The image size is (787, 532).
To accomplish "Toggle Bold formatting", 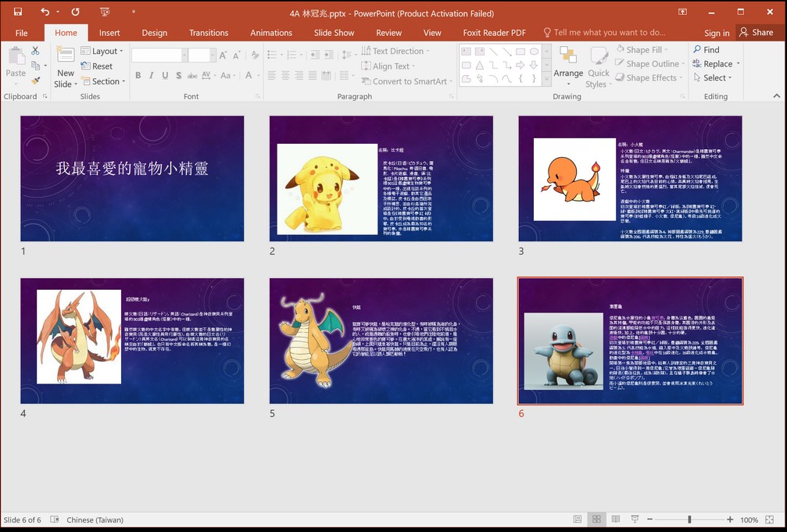I will click(138, 76).
